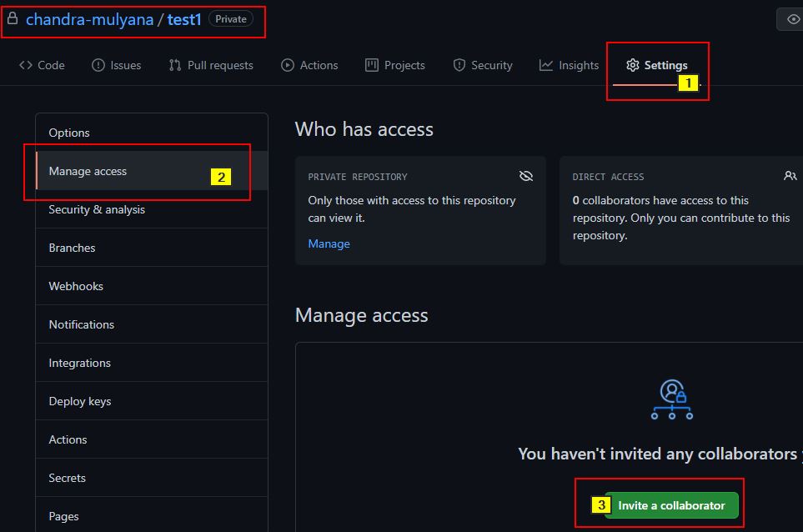
Task: Select Options in the settings sidebar
Action: click(69, 133)
